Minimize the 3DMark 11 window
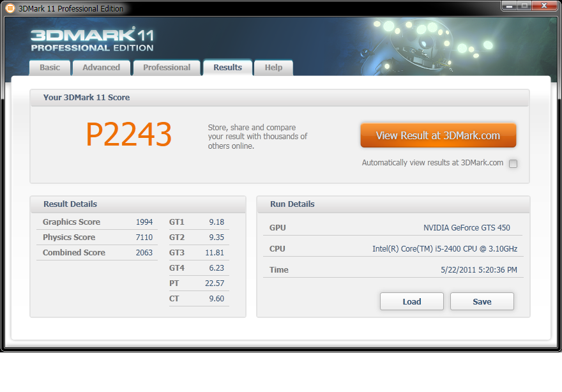The width and height of the screenshot is (562, 392). click(x=510, y=6)
